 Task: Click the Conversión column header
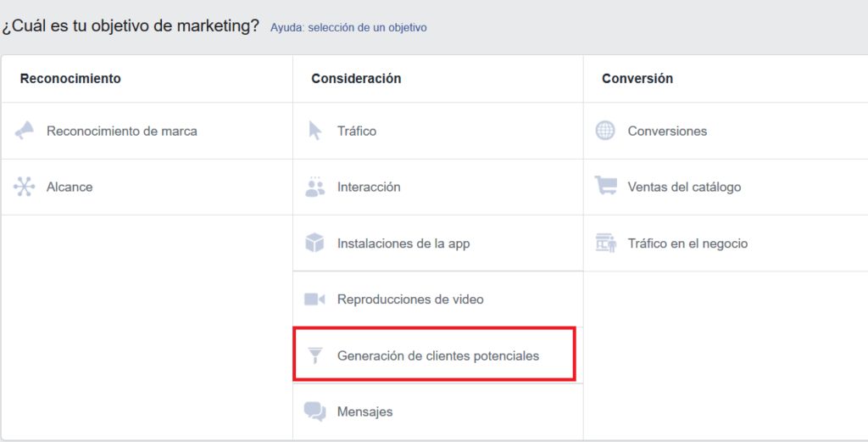point(637,79)
